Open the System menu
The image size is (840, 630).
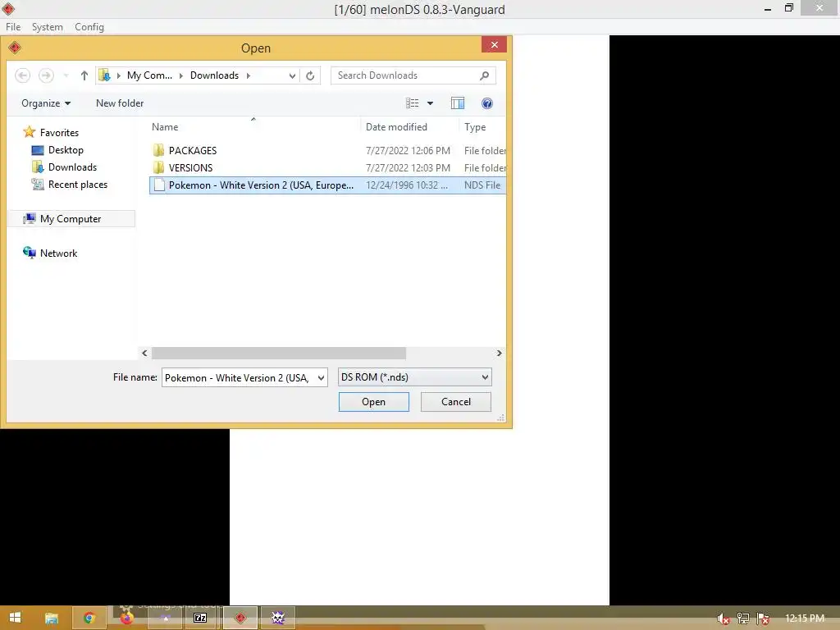pyautogui.click(x=47, y=27)
